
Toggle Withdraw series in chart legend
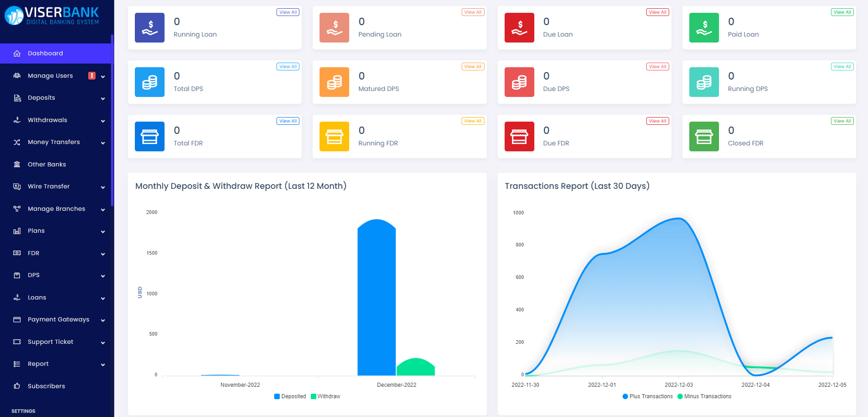click(x=326, y=396)
